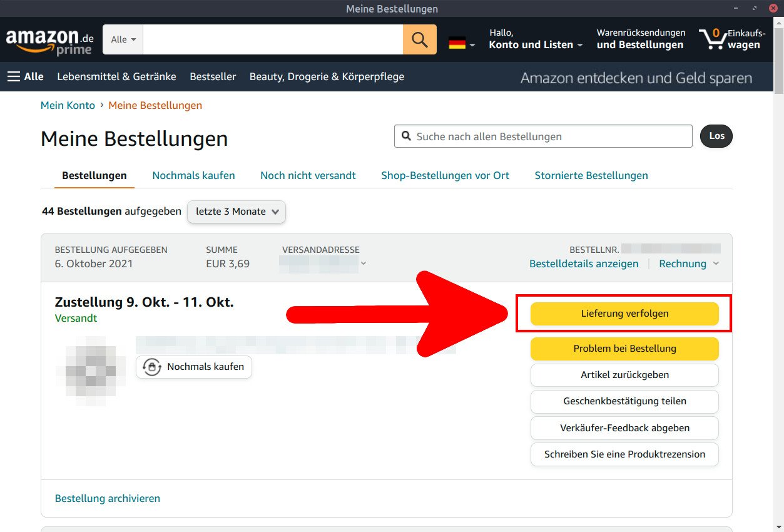Click the orange magnifier search button
Viewport: 784px width, 532px height.
[420, 39]
